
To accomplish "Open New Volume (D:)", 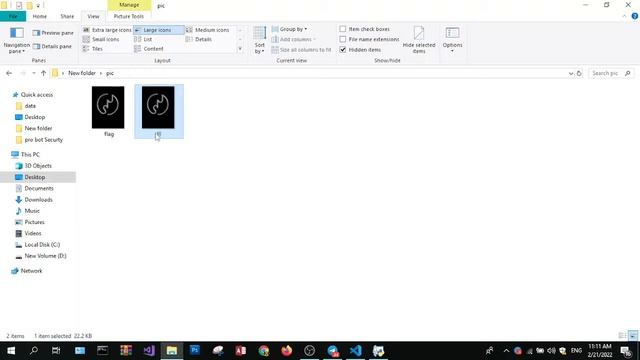I will 45,256.
